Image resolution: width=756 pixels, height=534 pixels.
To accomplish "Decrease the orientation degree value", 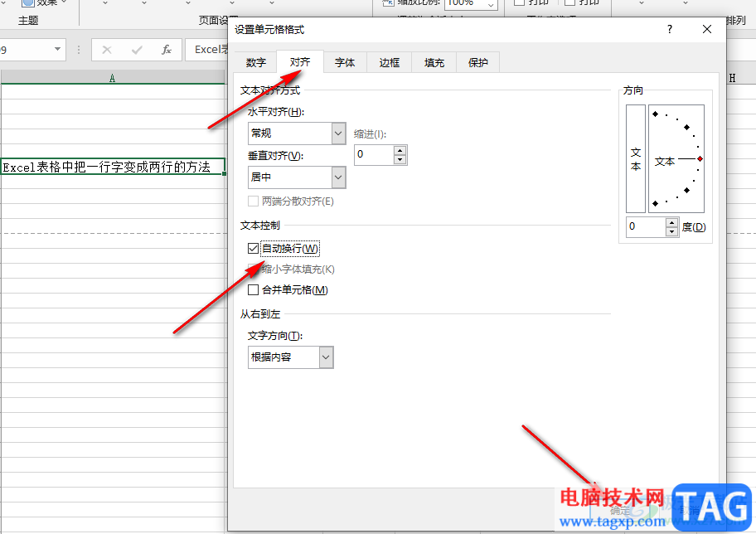I will point(672,231).
